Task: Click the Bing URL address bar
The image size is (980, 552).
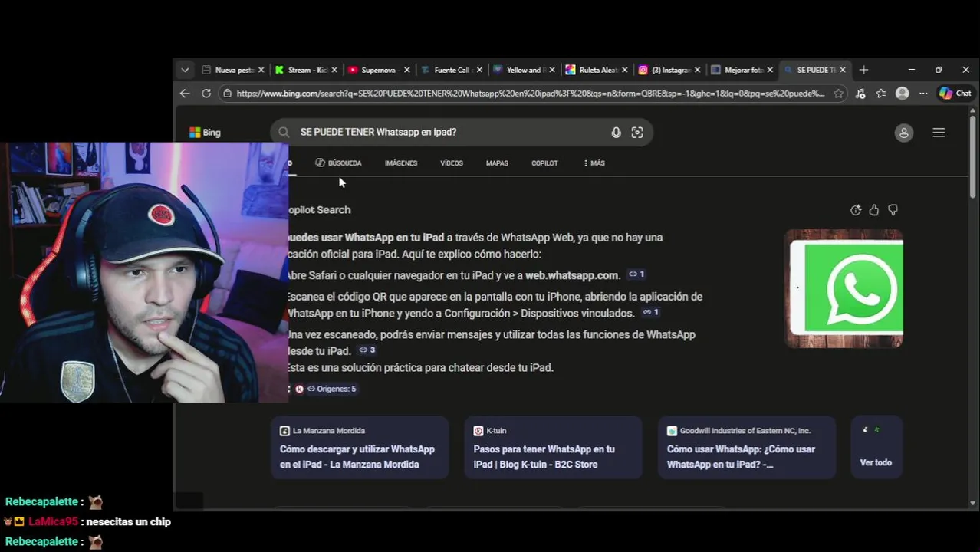Action: click(531, 94)
